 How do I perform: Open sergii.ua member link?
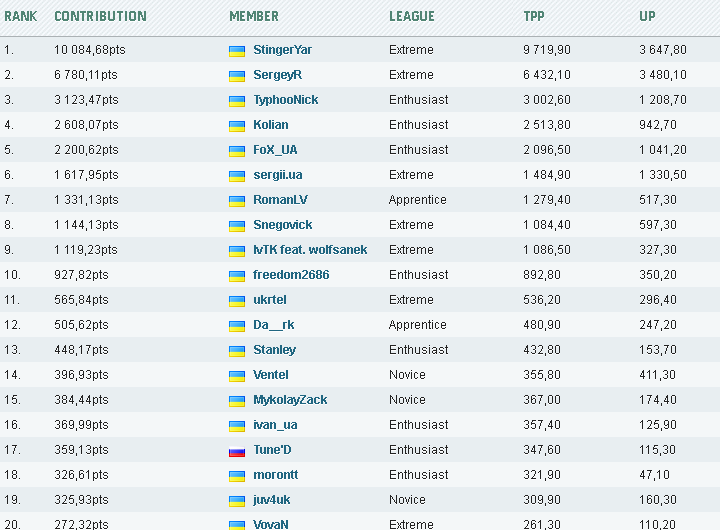[x=278, y=175]
